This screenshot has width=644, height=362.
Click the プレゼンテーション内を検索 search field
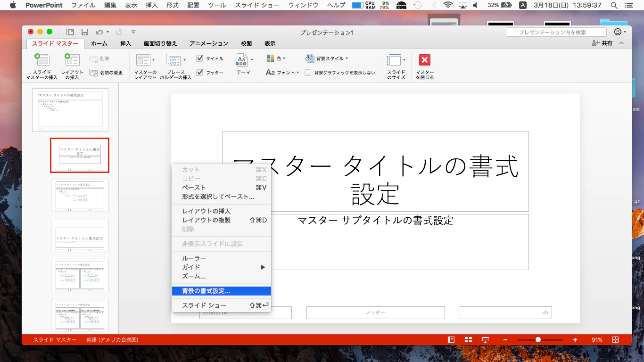pos(556,32)
